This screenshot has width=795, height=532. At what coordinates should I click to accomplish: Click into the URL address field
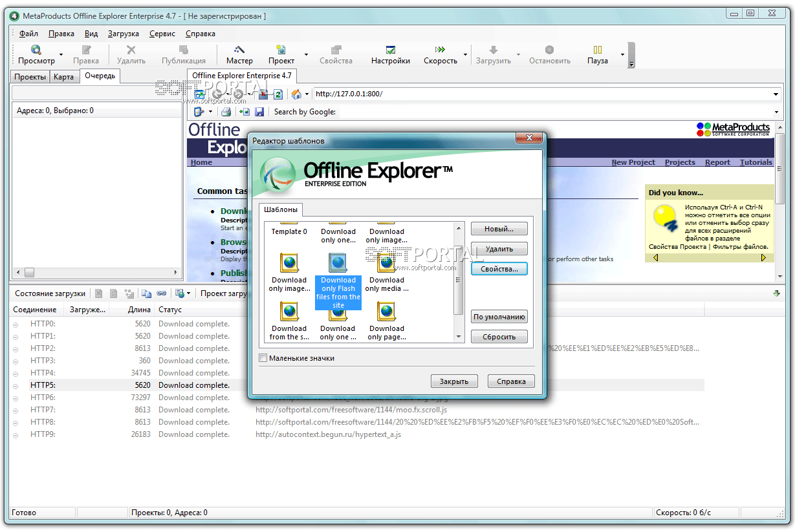[541, 94]
